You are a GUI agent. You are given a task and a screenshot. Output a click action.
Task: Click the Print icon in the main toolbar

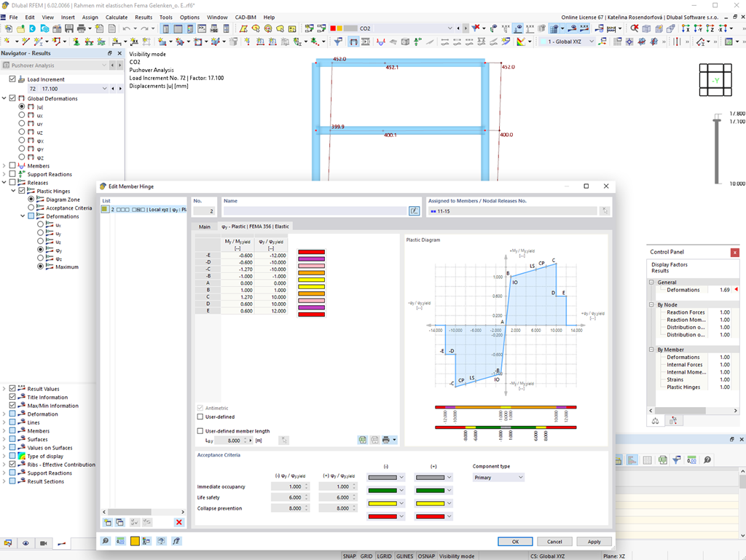[x=79, y=28]
